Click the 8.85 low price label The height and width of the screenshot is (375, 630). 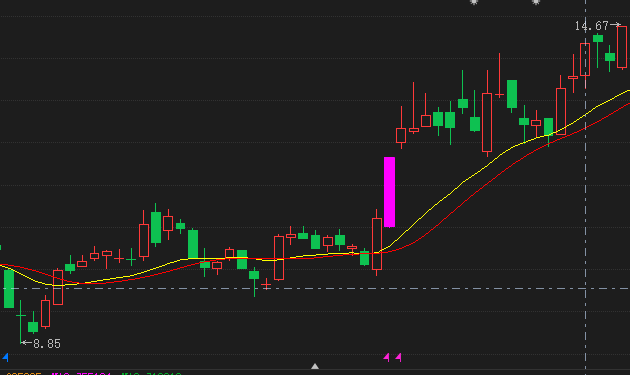(47, 344)
